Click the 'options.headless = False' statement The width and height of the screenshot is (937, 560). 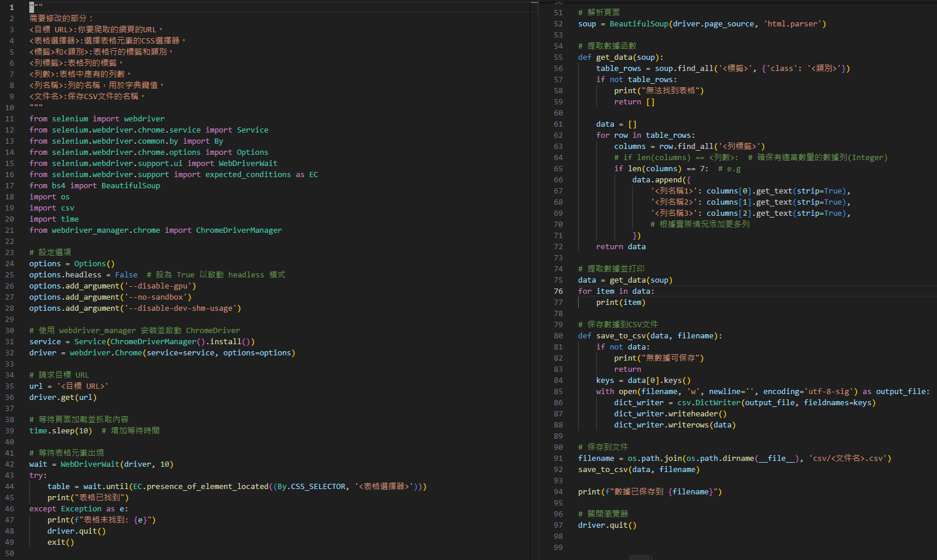[83, 274]
